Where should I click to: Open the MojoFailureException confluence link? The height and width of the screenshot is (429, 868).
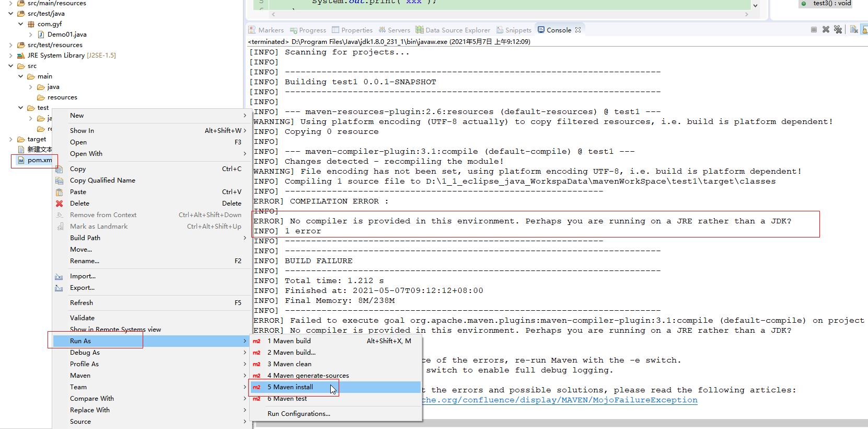pos(560,400)
